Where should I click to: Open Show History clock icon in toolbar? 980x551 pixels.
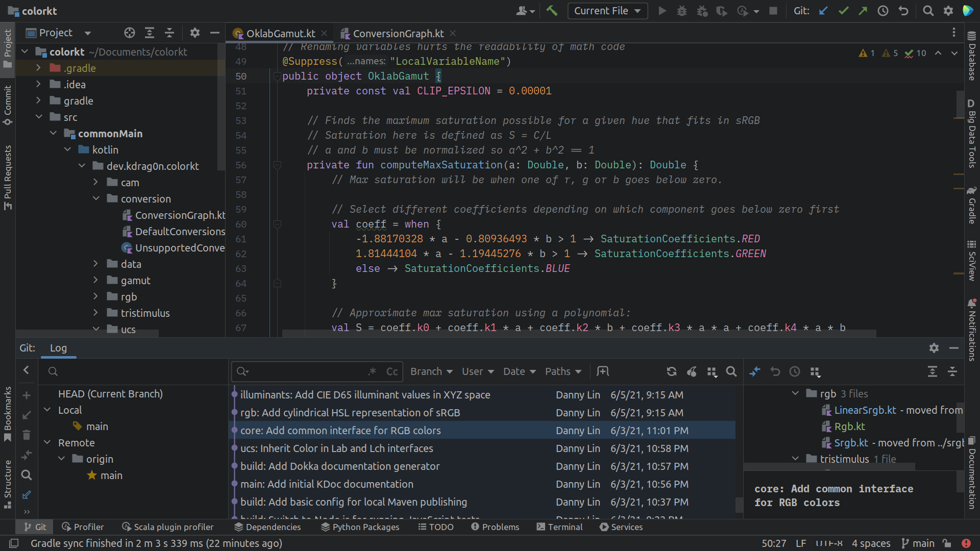click(883, 11)
